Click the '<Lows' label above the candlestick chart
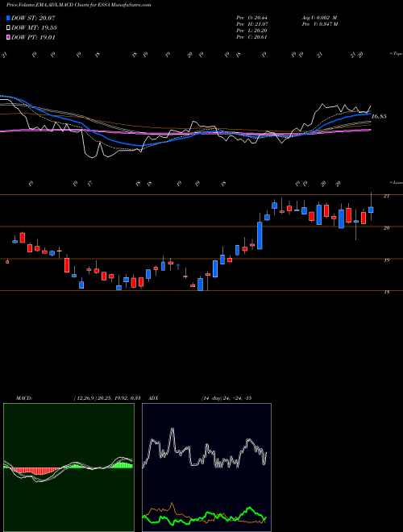 point(396,183)
